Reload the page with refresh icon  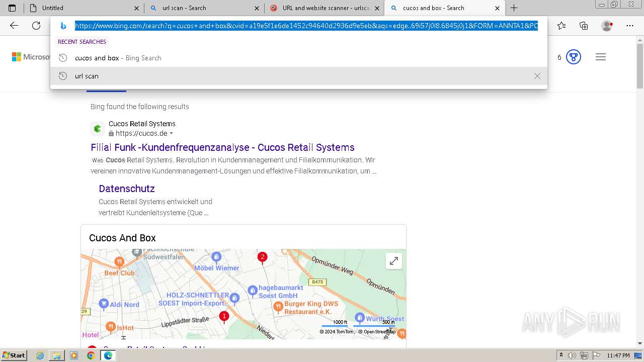36,26
